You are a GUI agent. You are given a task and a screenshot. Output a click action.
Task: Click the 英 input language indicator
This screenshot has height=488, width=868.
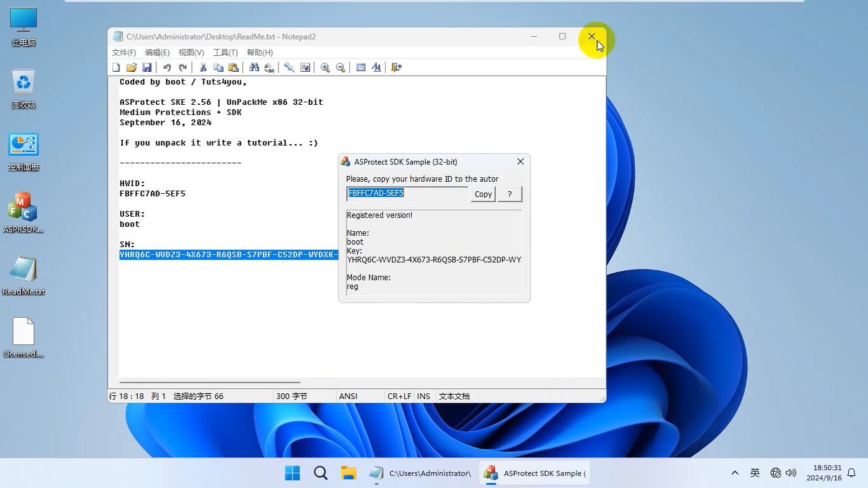pos(755,473)
